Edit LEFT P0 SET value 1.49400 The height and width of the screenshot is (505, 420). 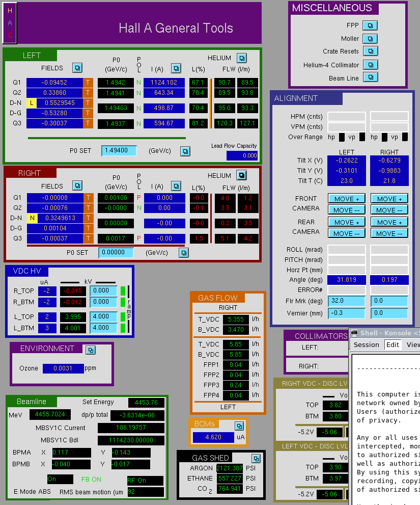point(119,151)
